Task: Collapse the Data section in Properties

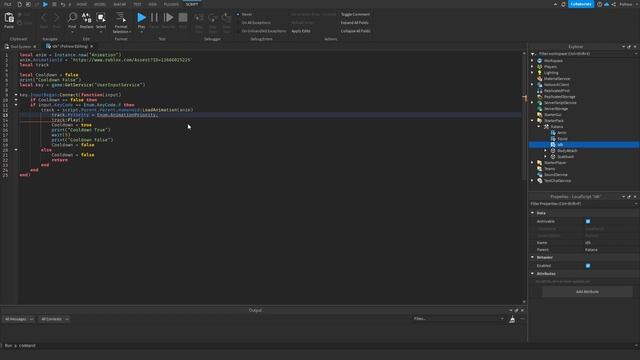Action: (532, 213)
